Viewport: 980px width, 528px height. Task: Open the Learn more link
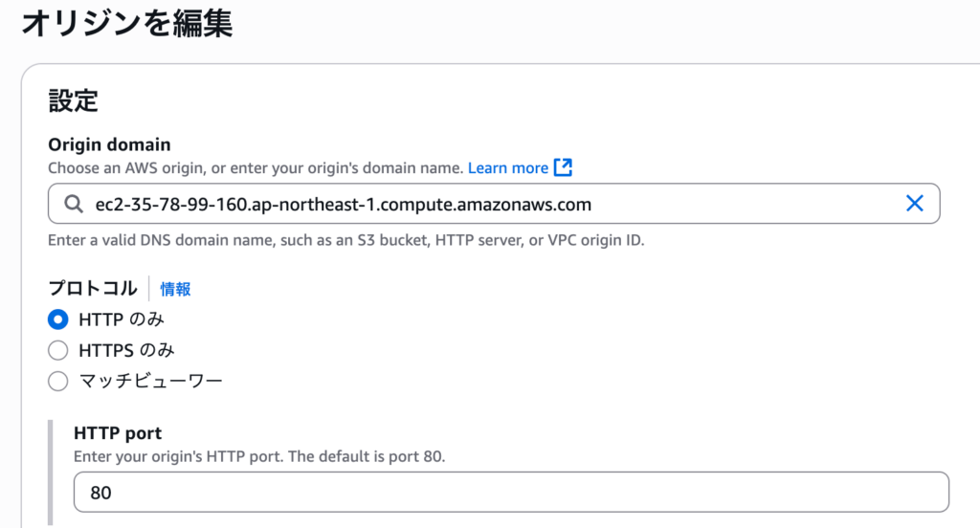coord(507,167)
